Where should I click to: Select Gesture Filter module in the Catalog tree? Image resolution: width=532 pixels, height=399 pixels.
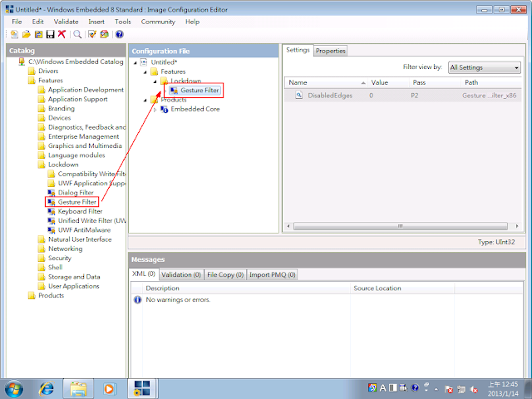pyautogui.click(x=76, y=202)
